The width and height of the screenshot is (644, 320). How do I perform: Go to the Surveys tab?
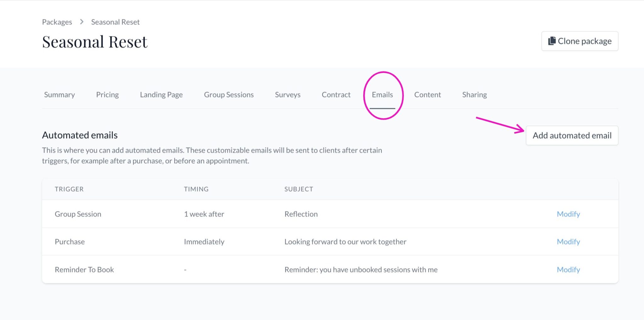pyautogui.click(x=287, y=95)
